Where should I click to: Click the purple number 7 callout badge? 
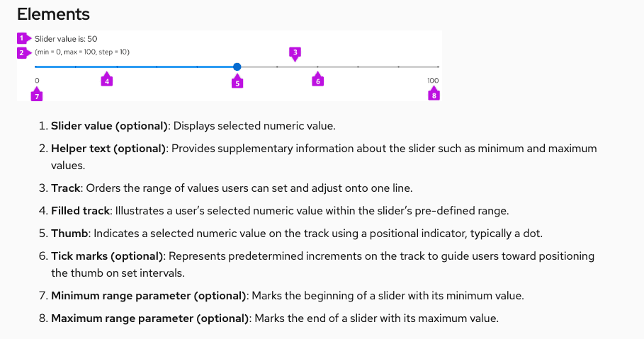tap(37, 95)
